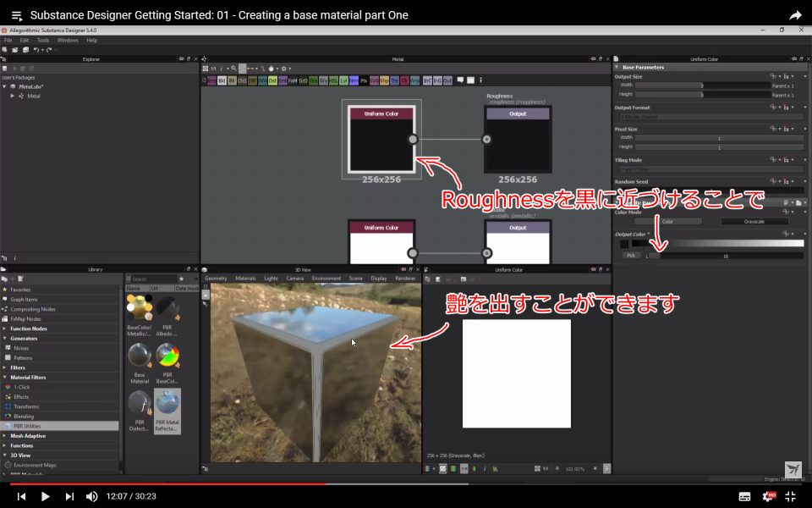Add Shape node using Shp icon
This screenshot has height=508, width=812.
tap(384, 80)
